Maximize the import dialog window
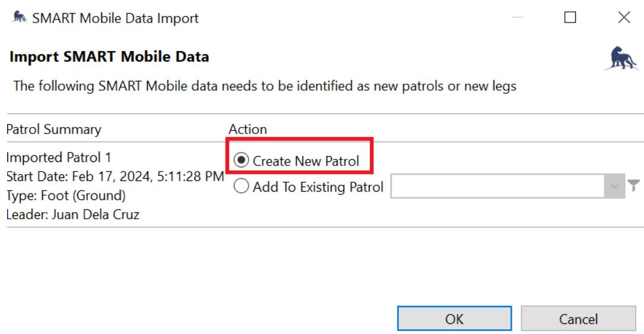Viewport: 644px width, 334px height. pyautogui.click(x=571, y=18)
